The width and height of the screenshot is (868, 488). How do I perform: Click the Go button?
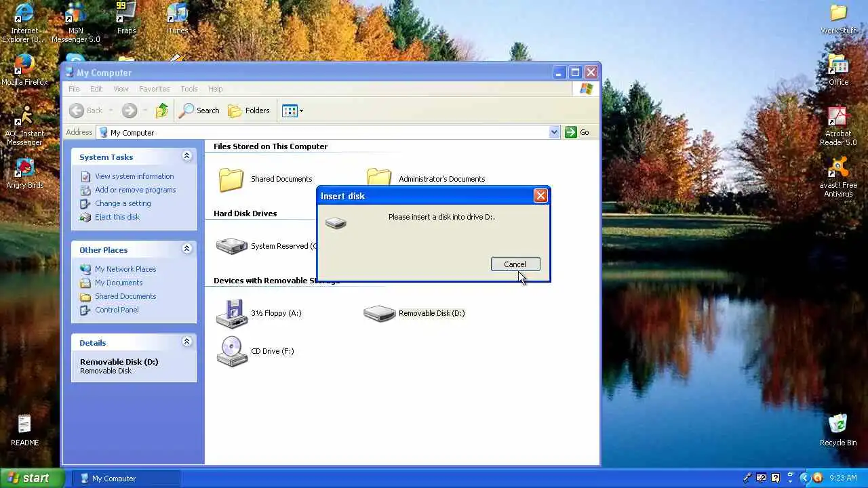[578, 132]
